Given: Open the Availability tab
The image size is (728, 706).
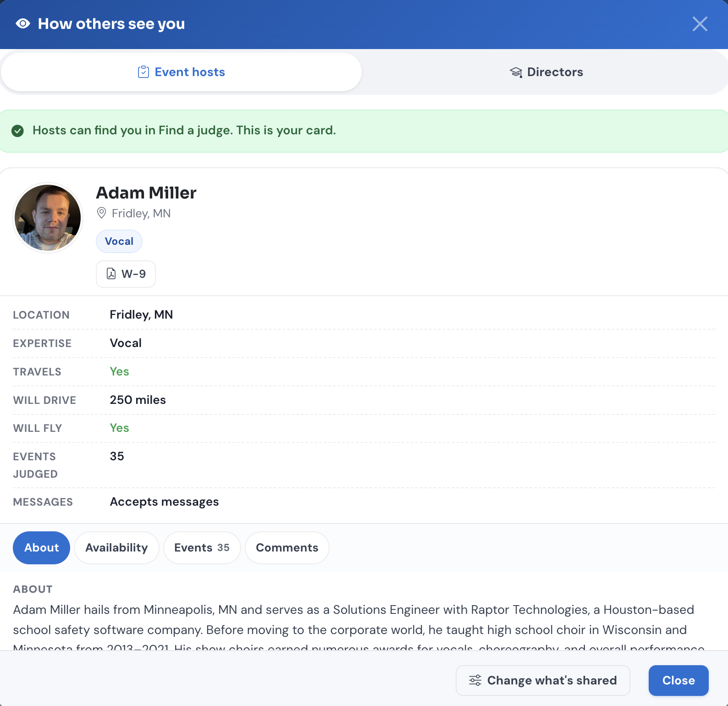Looking at the screenshot, I should tap(116, 548).
